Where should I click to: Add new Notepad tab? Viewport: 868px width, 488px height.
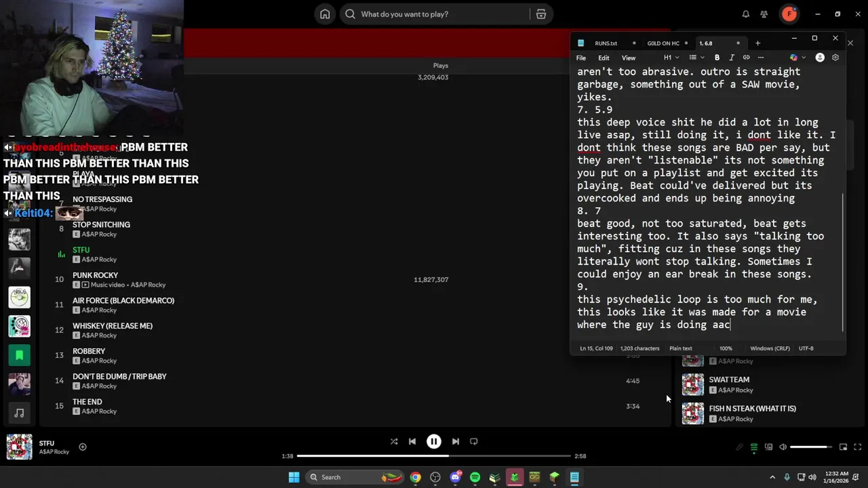[757, 43]
